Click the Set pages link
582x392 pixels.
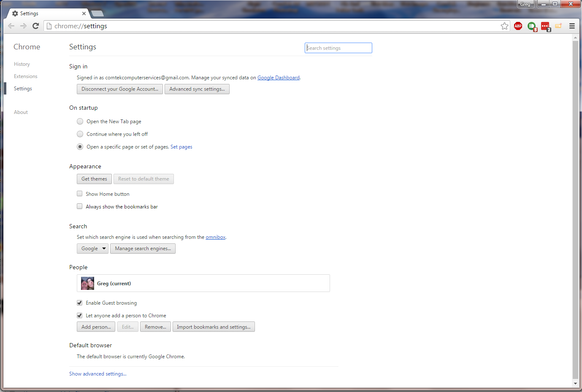(181, 147)
